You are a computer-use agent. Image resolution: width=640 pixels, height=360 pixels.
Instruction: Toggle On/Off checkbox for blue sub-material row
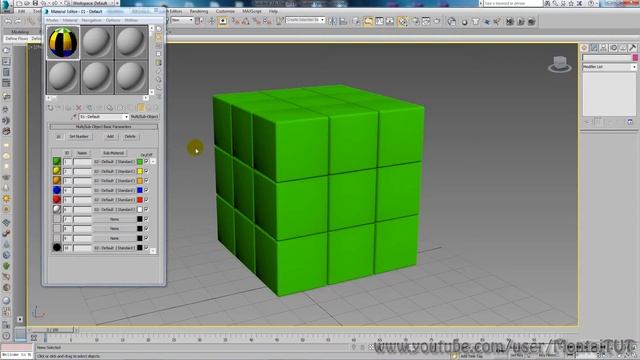pyautogui.click(x=147, y=190)
